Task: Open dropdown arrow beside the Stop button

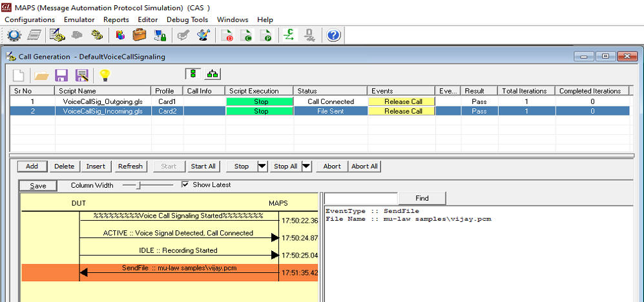Action: click(262, 166)
